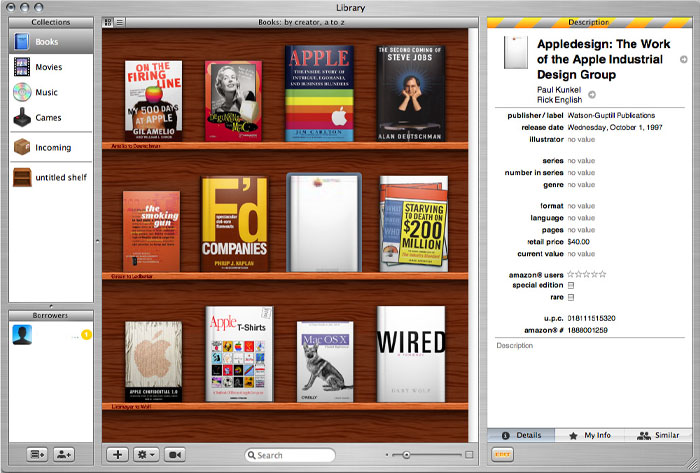Select the borrower avatar
Screen dimensions: 700x473
[x=22, y=335]
